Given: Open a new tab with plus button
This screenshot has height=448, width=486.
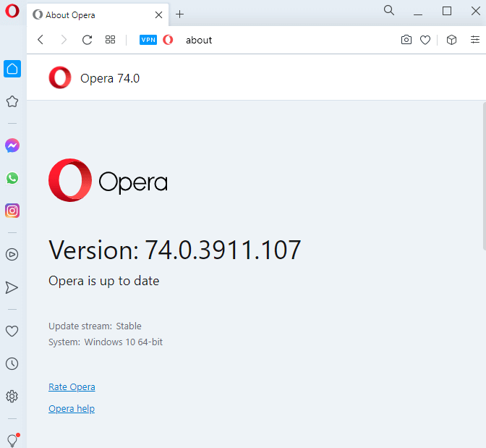Looking at the screenshot, I should (x=180, y=14).
